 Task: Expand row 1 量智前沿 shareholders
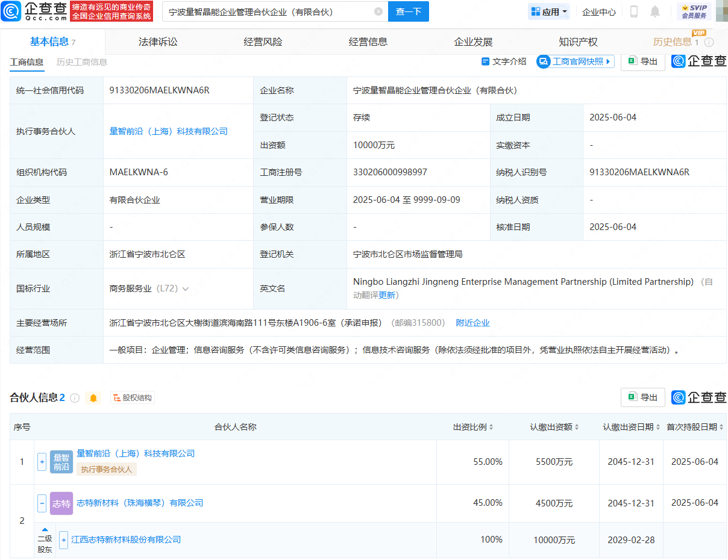pos(42,462)
